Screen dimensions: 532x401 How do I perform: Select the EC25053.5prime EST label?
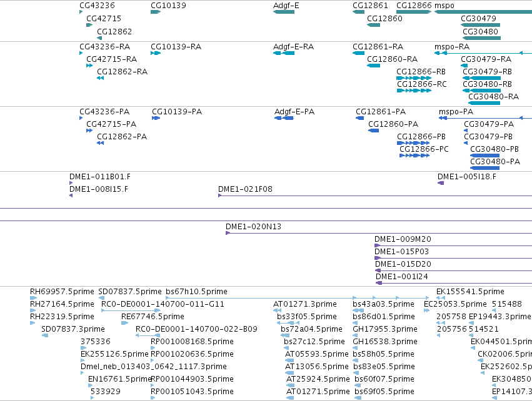pyautogui.click(x=455, y=304)
